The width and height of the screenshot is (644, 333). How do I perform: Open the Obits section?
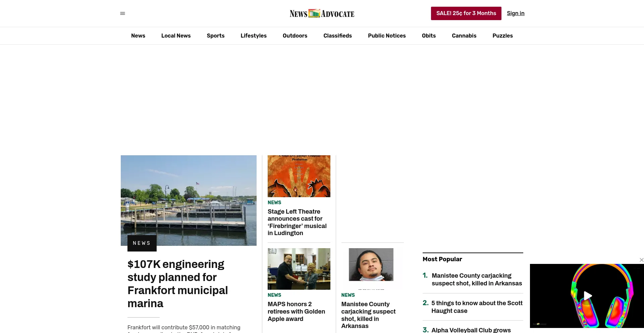429,36
